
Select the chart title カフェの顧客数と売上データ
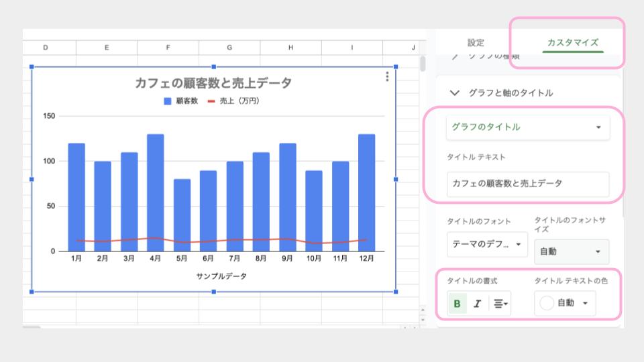pyautogui.click(x=213, y=83)
